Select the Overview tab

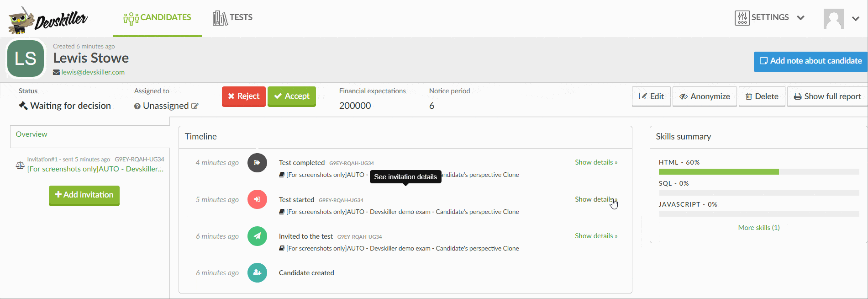(x=32, y=134)
